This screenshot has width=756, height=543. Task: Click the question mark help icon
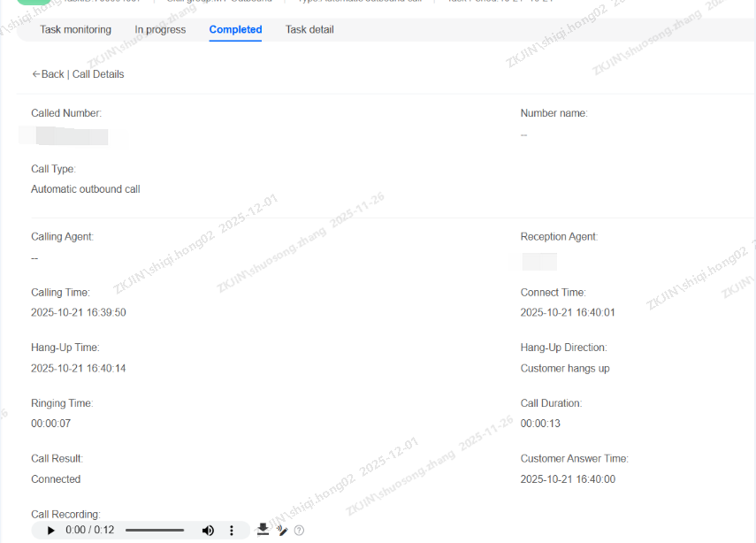(299, 531)
